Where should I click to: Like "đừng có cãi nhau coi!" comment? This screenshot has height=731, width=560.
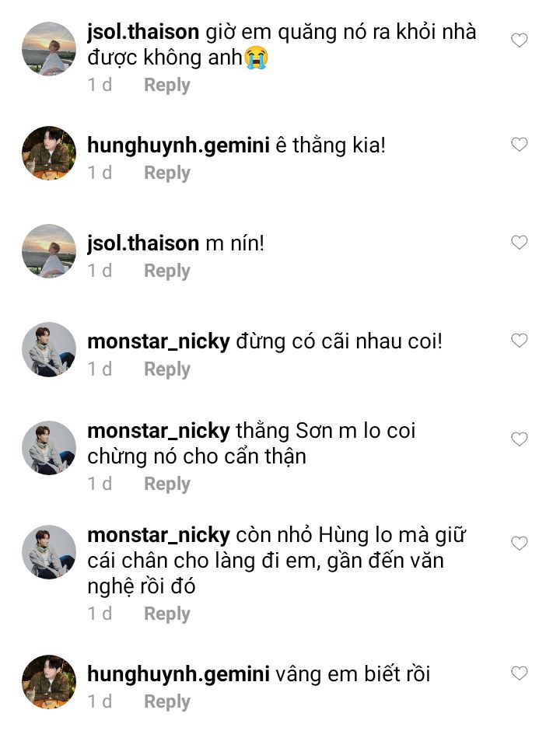click(519, 341)
